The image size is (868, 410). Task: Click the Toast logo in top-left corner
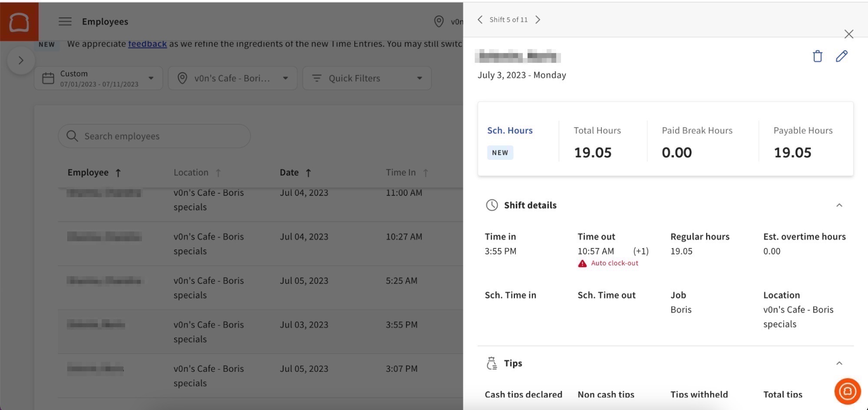tap(19, 21)
